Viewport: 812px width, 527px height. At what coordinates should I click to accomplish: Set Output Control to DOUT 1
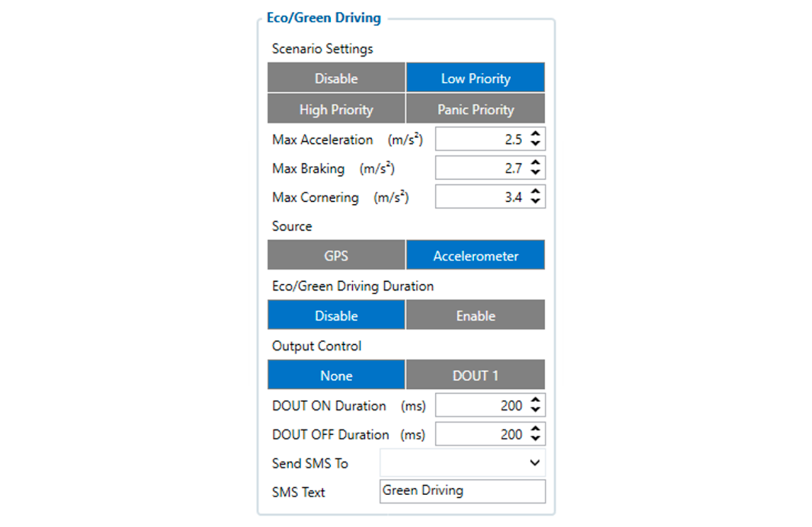coord(475,375)
